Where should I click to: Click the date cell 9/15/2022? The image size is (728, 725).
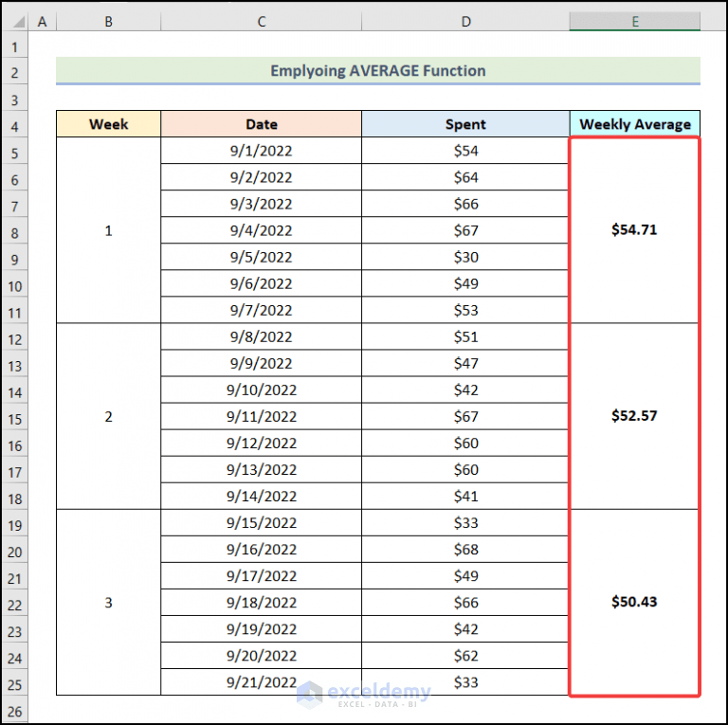pos(262,522)
